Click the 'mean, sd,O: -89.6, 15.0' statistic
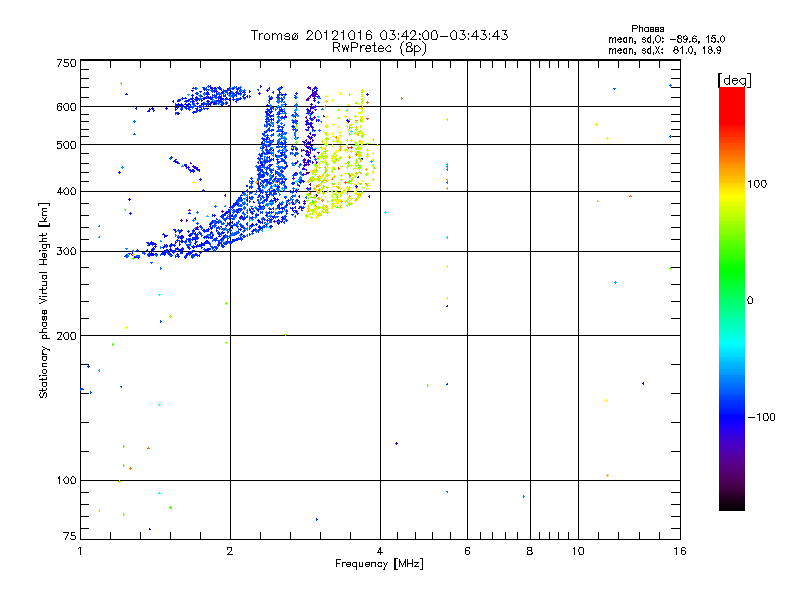 666,39
